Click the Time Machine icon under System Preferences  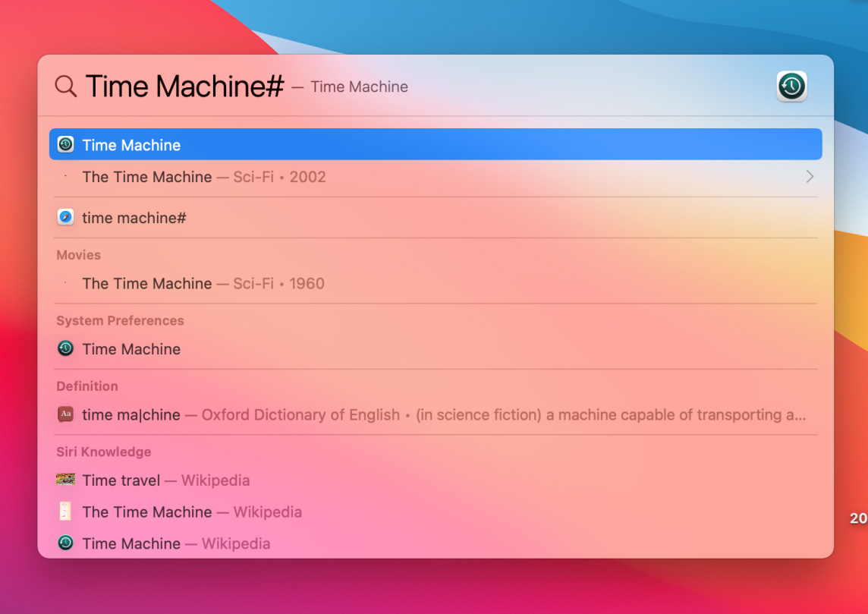pyautogui.click(x=66, y=349)
